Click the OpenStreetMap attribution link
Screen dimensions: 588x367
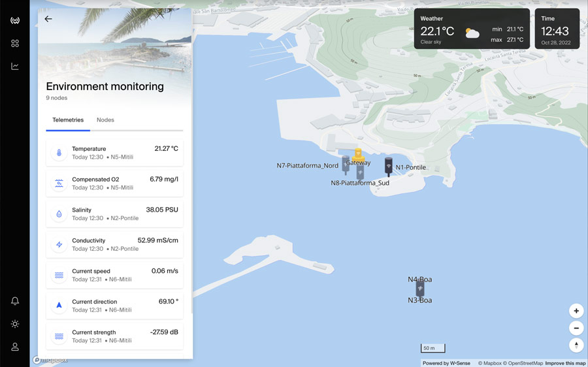pyautogui.click(x=523, y=363)
